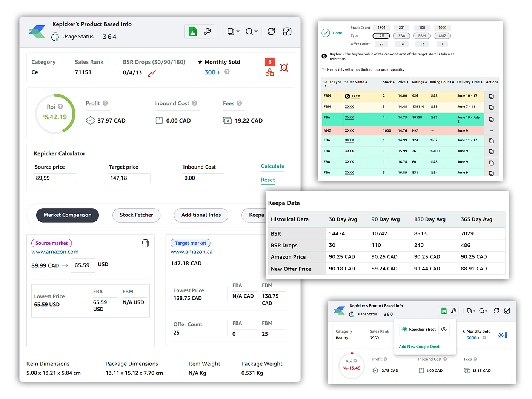Switch to the Stock Fetcher tab
Screen dimensions: 532x399
click(136, 215)
